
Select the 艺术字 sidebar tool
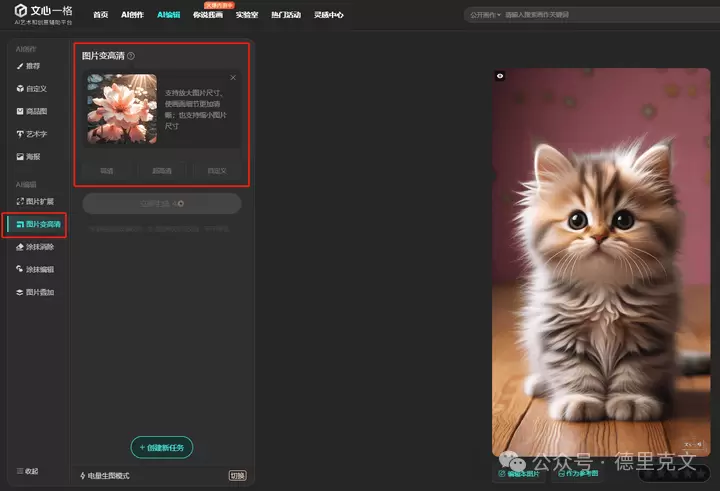tap(35, 134)
